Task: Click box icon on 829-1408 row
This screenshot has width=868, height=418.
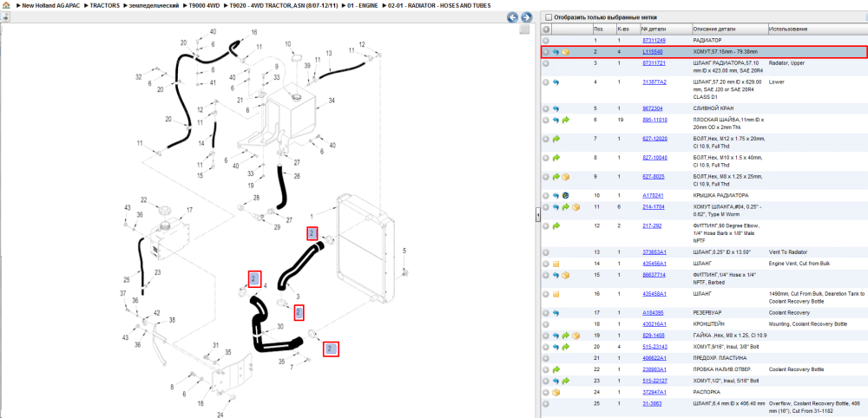Action: [x=575, y=336]
